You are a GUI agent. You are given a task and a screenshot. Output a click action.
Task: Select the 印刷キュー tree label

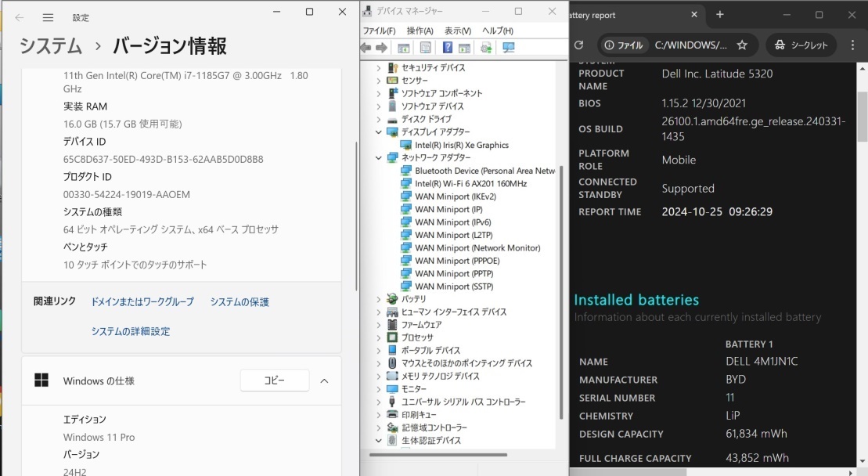pyautogui.click(x=419, y=415)
